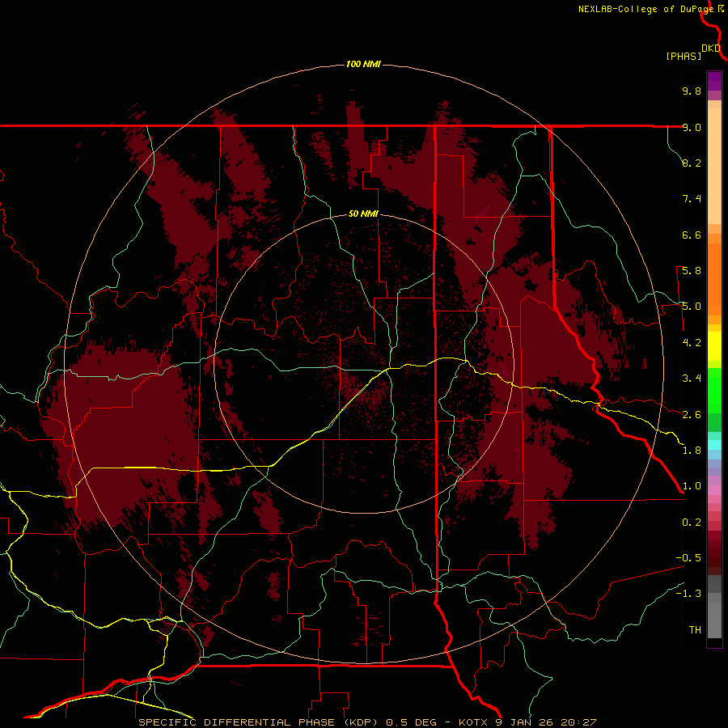Click the 100 NMI range ring label

(363, 64)
